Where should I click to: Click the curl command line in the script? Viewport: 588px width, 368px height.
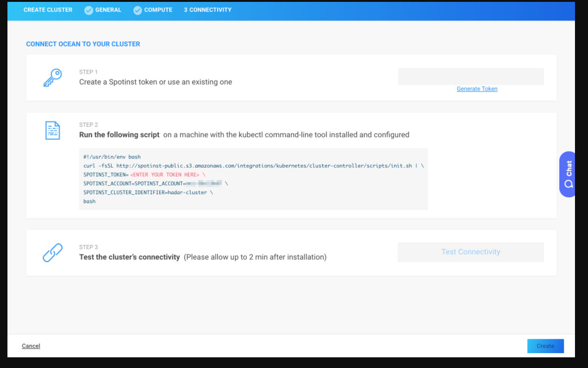[254, 166]
